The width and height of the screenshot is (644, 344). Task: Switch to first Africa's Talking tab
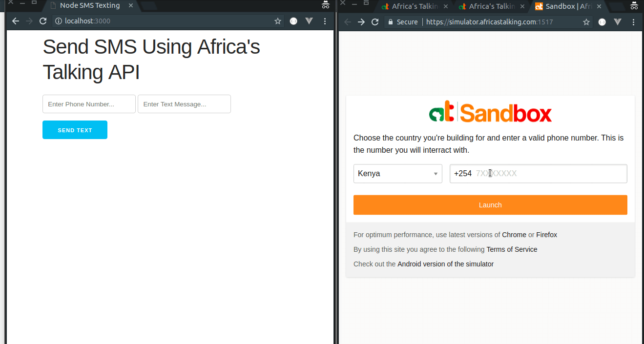414,6
